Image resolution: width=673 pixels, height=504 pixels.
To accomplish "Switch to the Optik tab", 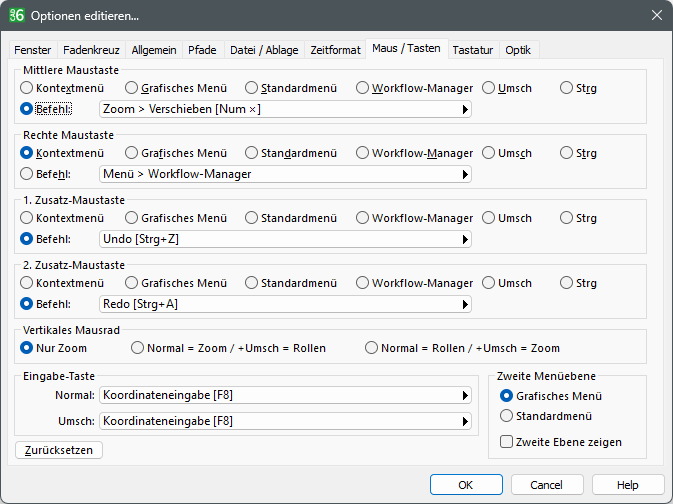I will [x=518, y=50].
